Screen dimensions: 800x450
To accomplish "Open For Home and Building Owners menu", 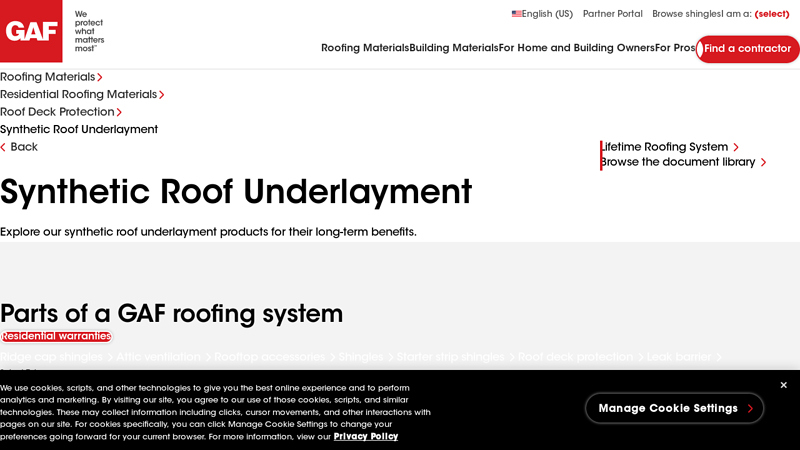I will [x=577, y=48].
